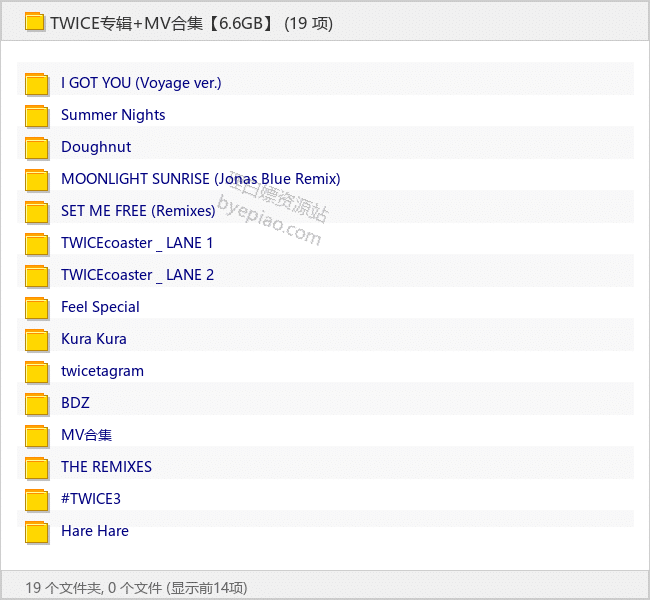Click the folder icon for THE REMIXES

[x=36, y=468]
